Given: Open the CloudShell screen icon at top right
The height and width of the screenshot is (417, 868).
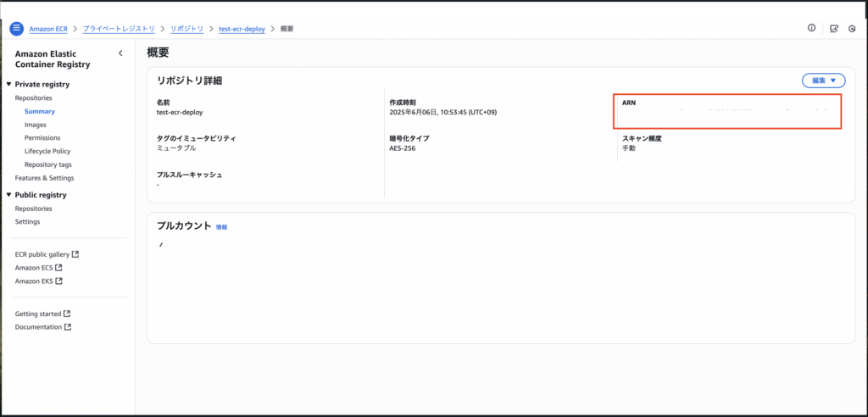Looking at the screenshot, I should pyautogui.click(x=834, y=28).
